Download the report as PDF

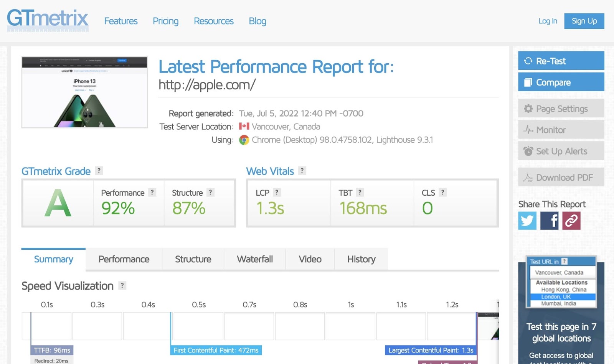561,178
